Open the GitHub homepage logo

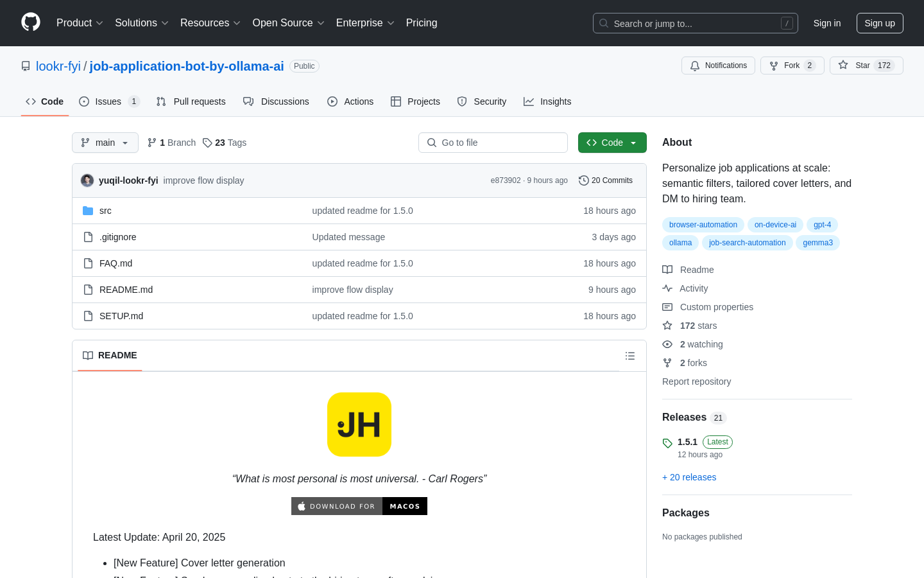click(x=31, y=22)
